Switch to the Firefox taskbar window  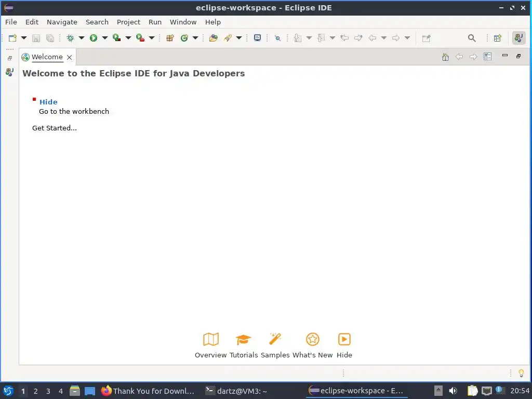pos(148,391)
